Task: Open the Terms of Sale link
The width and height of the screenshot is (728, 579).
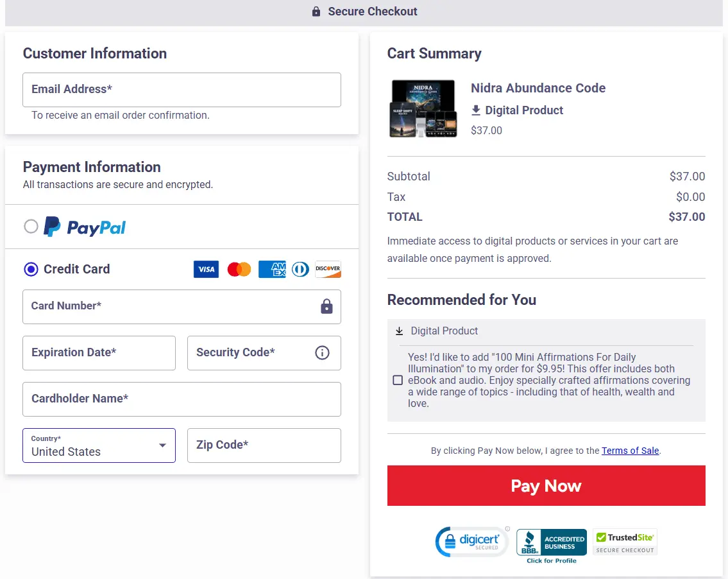Action: pyautogui.click(x=630, y=450)
